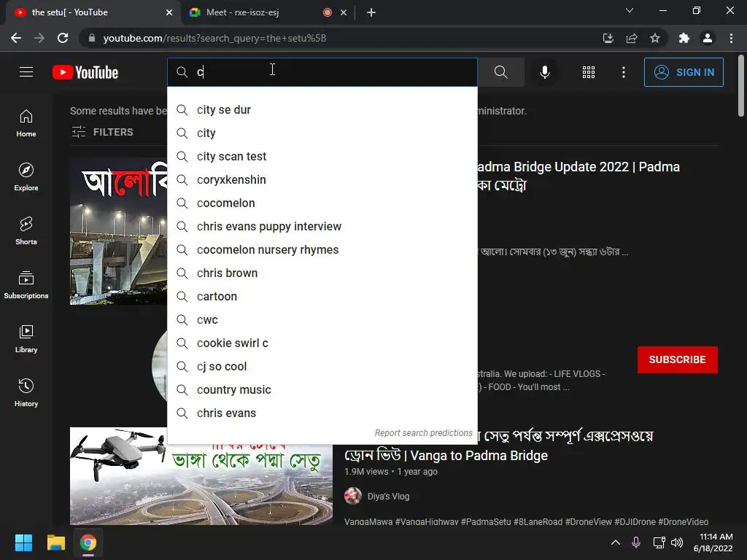Open History in the sidebar
747x560 pixels.
tap(26, 392)
